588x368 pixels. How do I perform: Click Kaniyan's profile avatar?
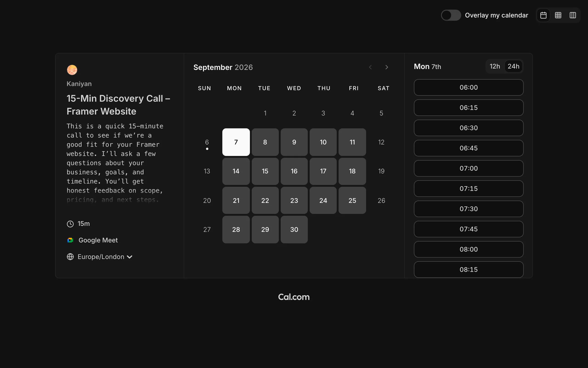click(72, 70)
